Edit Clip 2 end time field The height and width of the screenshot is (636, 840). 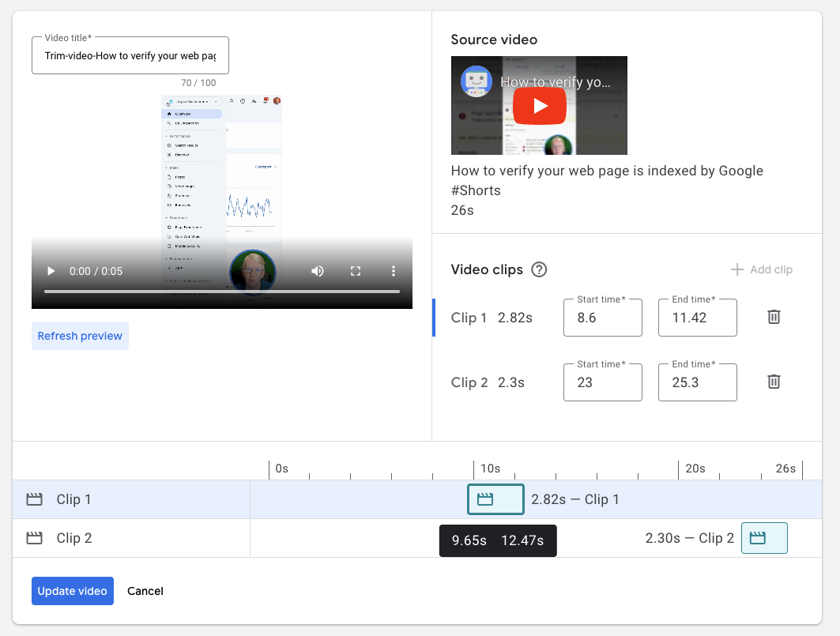(x=698, y=382)
